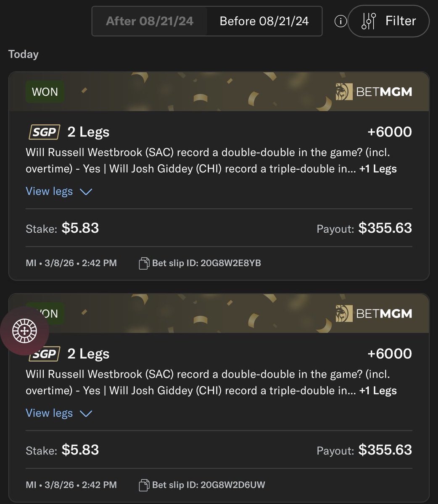Tap +1 Legs on the second bet description
The image size is (438, 504).
coord(378,391)
